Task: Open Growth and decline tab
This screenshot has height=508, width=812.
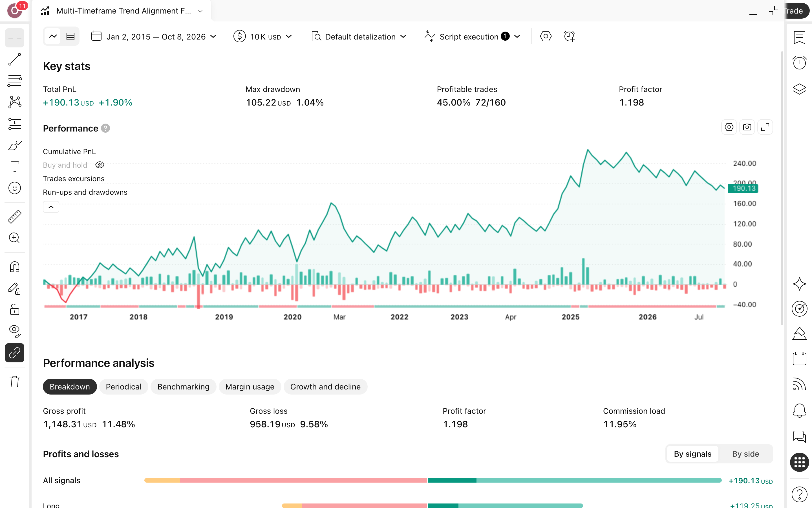Action: pyautogui.click(x=325, y=387)
